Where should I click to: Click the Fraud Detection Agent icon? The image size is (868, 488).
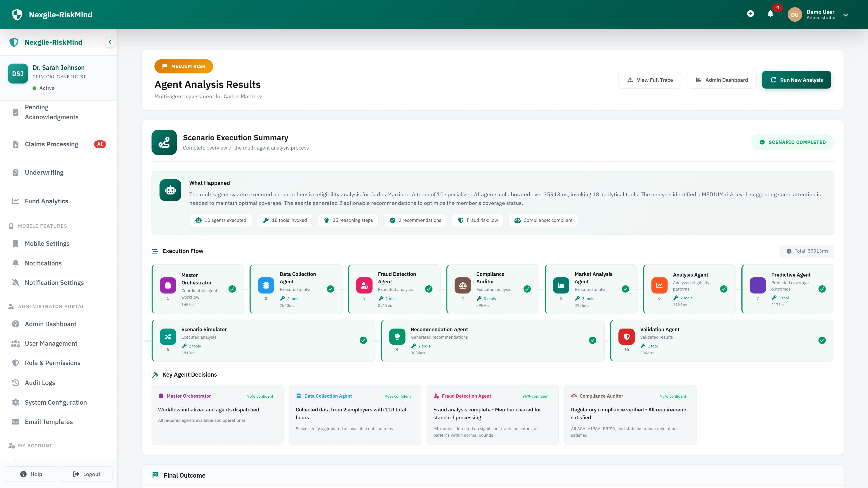pos(364,286)
